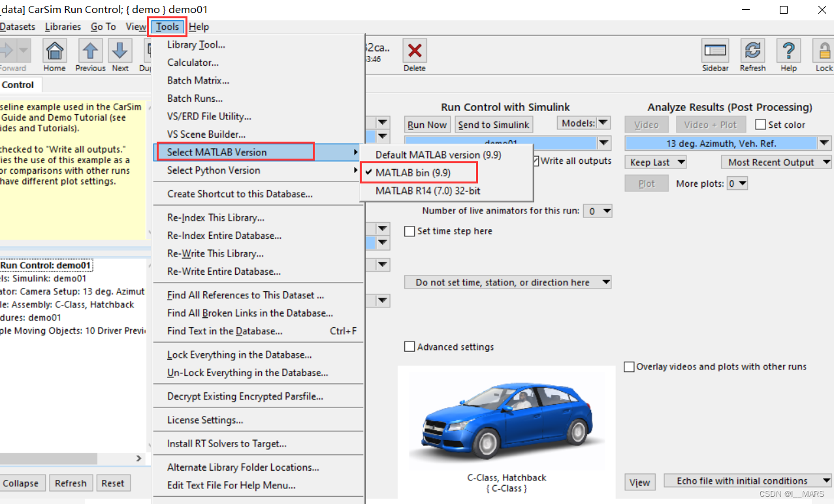
Task: Click the View button
Action: tap(640, 482)
